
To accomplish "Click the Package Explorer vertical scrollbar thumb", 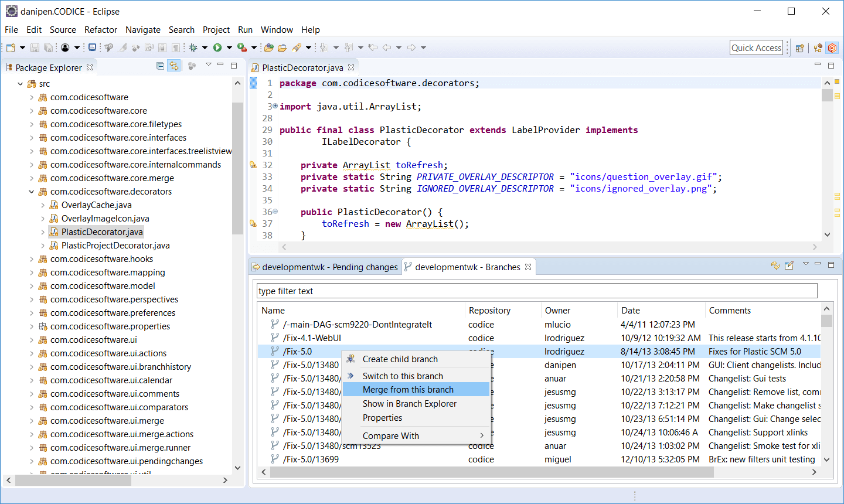I will (x=237, y=167).
